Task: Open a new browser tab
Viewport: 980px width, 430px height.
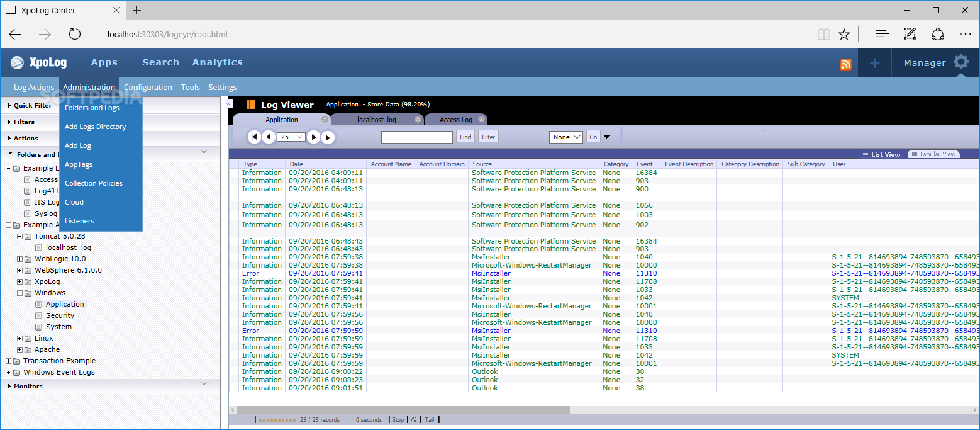Action: tap(136, 10)
